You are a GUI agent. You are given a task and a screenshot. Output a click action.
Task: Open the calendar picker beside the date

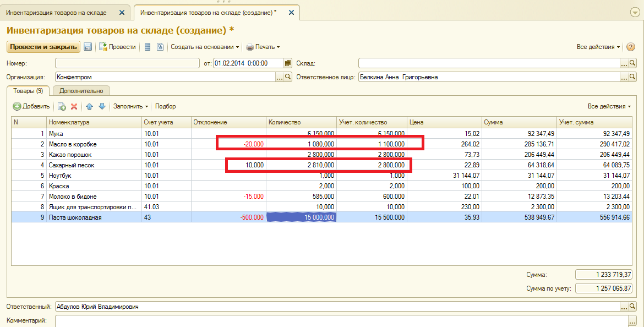[288, 63]
